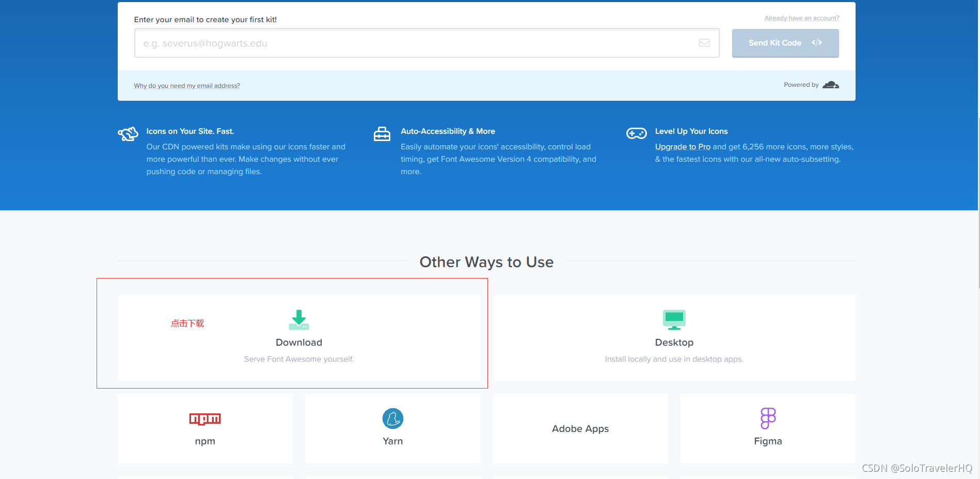Click the envelope icon in email field
Image resolution: width=980 pixels, height=479 pixels.
coord(704,43)
